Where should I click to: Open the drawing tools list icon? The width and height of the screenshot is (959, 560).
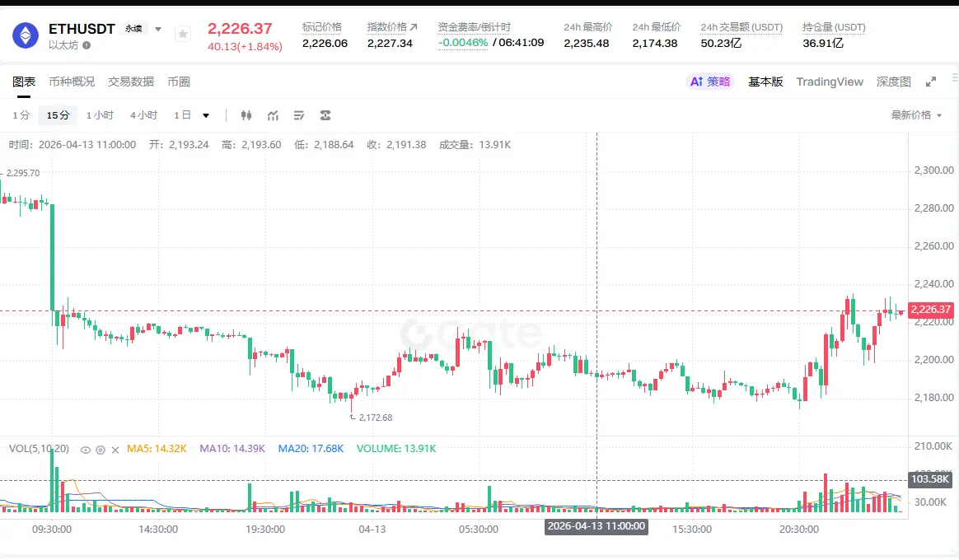coord(299,115)
